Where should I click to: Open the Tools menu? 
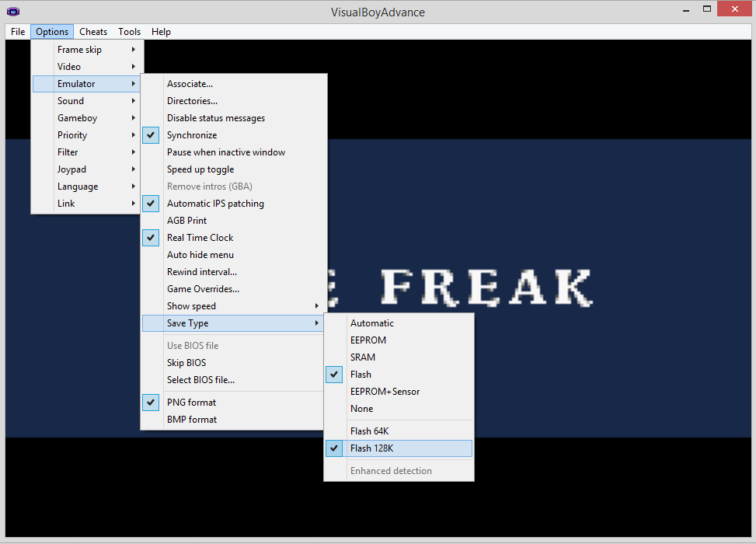click(x=130, y=32)
